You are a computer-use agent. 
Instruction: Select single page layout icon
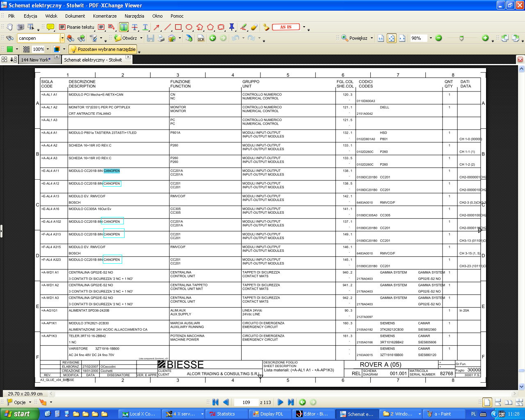click(487, 402)
